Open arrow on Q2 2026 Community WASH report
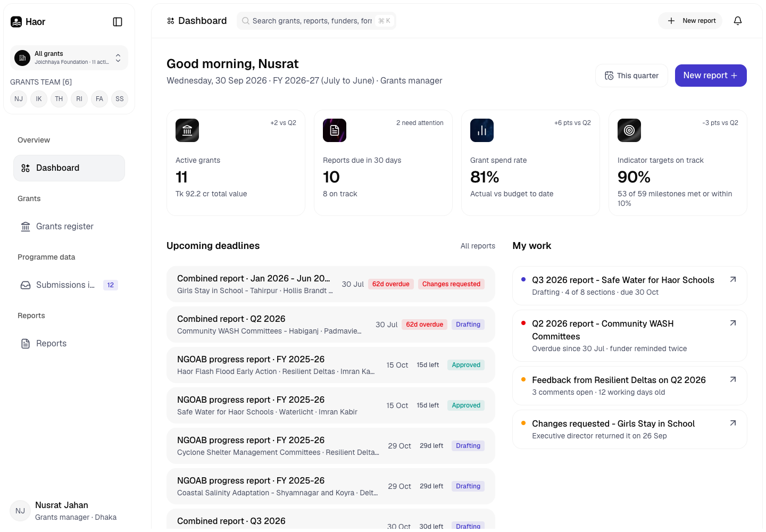The height and width of the screenshot is (532, 766). (x=733, y=323)
